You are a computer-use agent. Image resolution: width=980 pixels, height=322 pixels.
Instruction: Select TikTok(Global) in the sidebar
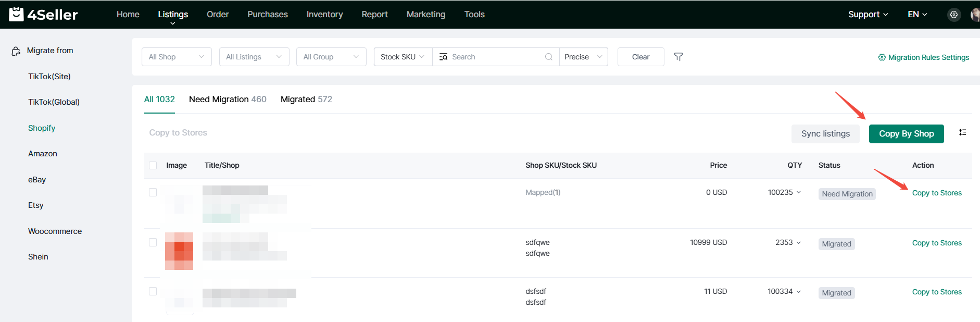coord(54,102)
